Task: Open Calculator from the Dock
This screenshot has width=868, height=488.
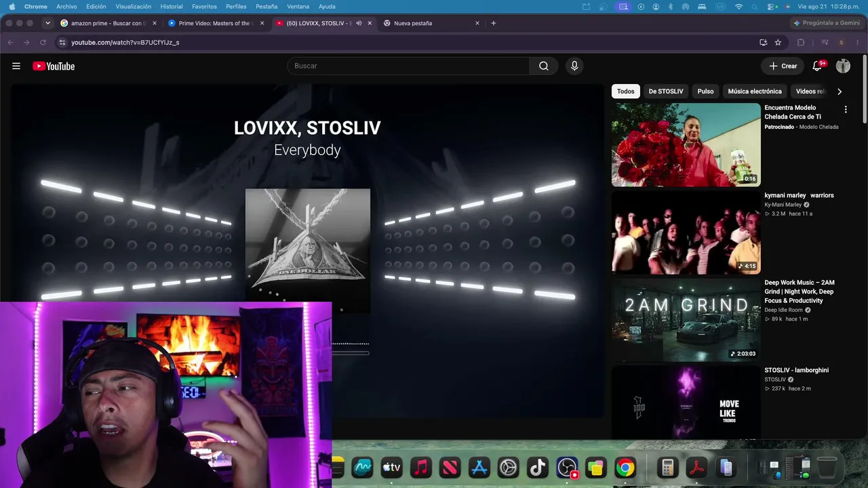Action: pyautogui.click(x=667, y=467)
